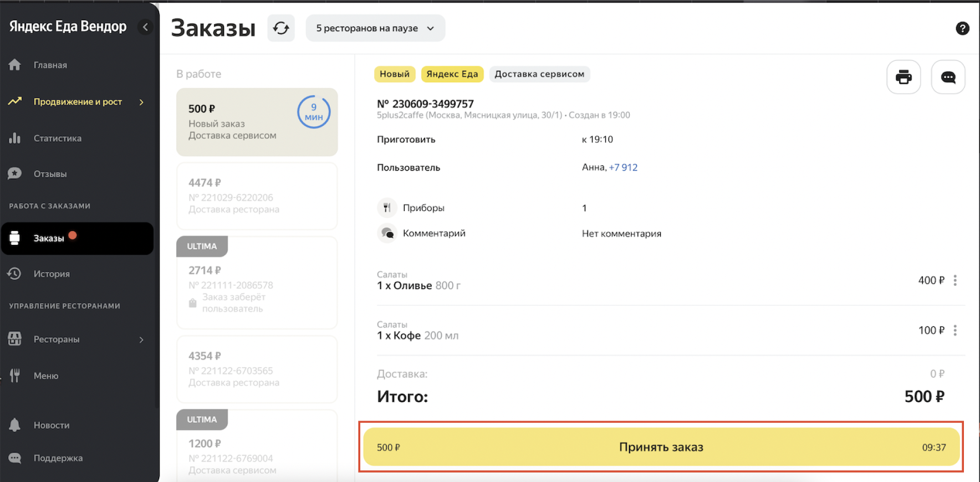Click the к 19:10 preparation time
The height and width of the screenshot is (482, 980).
(598, 140)
